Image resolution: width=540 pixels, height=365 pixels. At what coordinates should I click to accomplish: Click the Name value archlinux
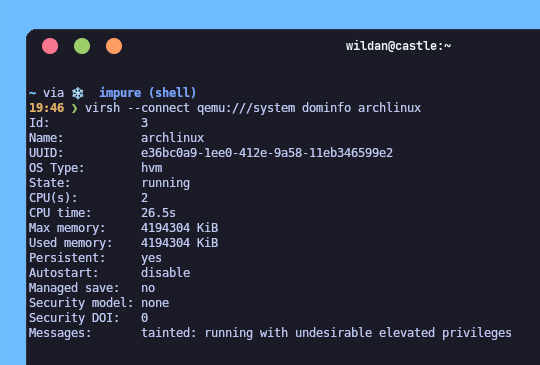pyautogui.click(x=173, y=138)
